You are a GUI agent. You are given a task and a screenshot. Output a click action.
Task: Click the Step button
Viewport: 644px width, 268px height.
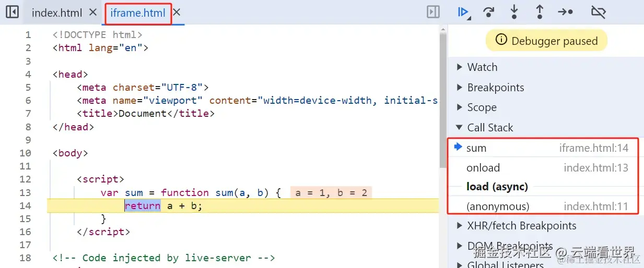(x=565, y=12)
